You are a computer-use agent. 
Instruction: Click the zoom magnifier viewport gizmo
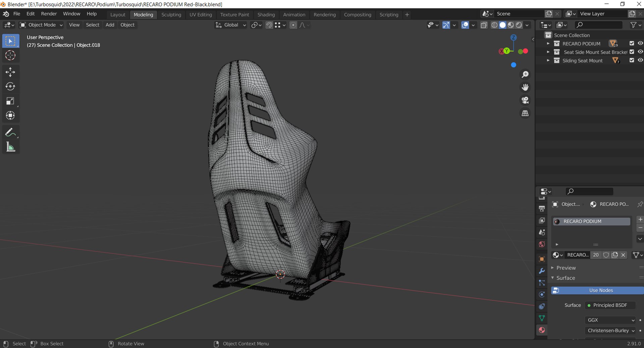525,74
